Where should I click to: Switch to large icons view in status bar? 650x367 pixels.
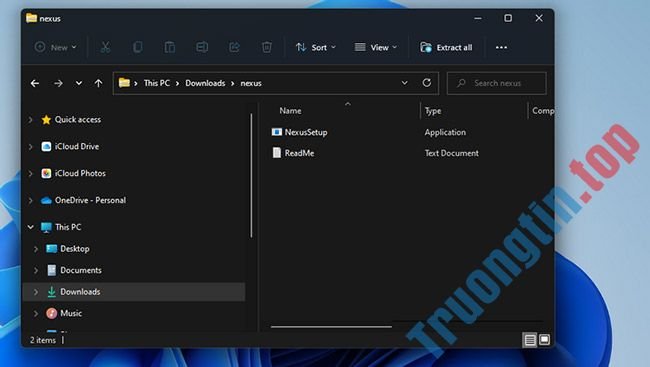(544, 340)
